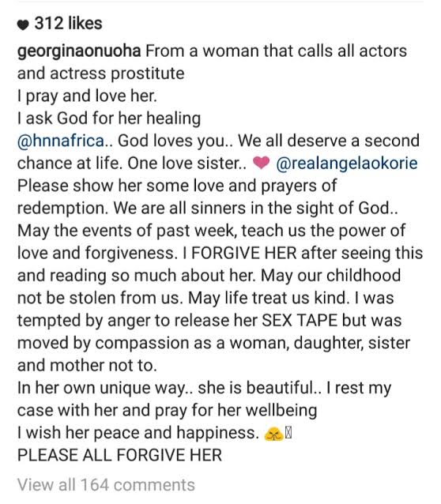This screenshot has height=504, width=441.
Task: Click 'I ask God for her healing'
Action: [109, 118]
